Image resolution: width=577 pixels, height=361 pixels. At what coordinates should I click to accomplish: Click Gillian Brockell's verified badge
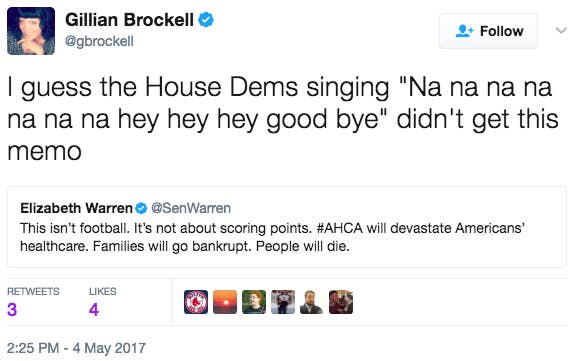(x=206, y=20)
